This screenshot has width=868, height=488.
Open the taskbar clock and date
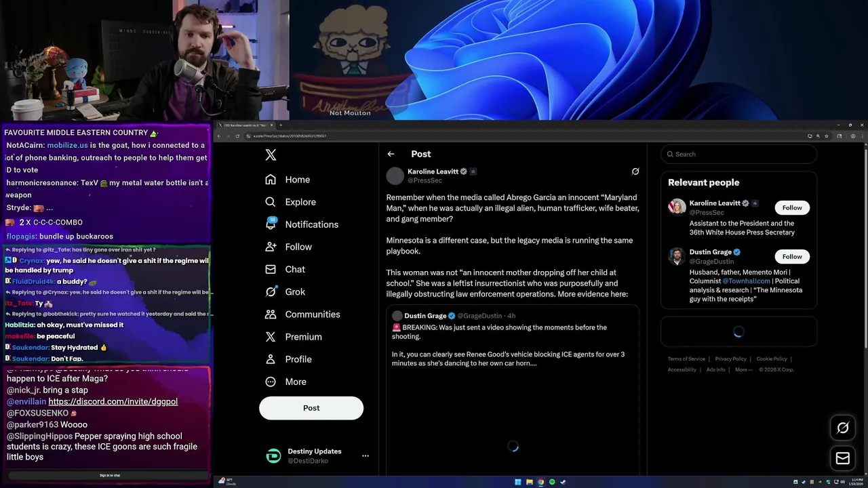(x=857, y=482)
